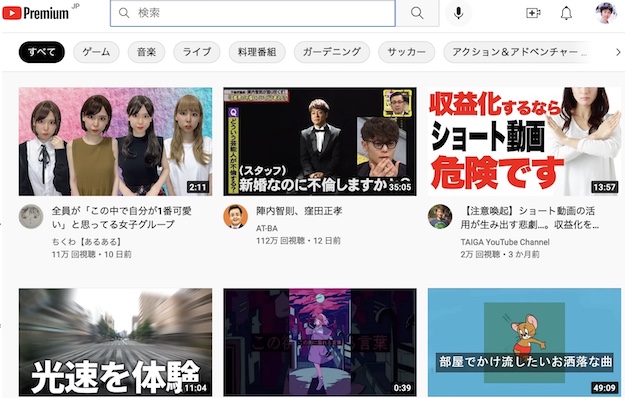This screenshot has height=398, width=625.
Task: Select the 音楽 filter chip
Action: coord(146,52)
